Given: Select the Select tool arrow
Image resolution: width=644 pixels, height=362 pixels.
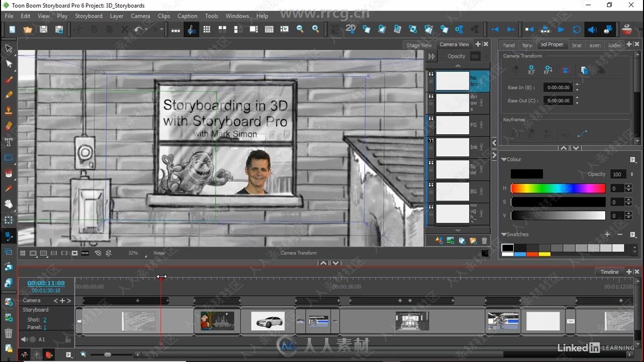Looking at the screenshot, I should pos(9,48).
